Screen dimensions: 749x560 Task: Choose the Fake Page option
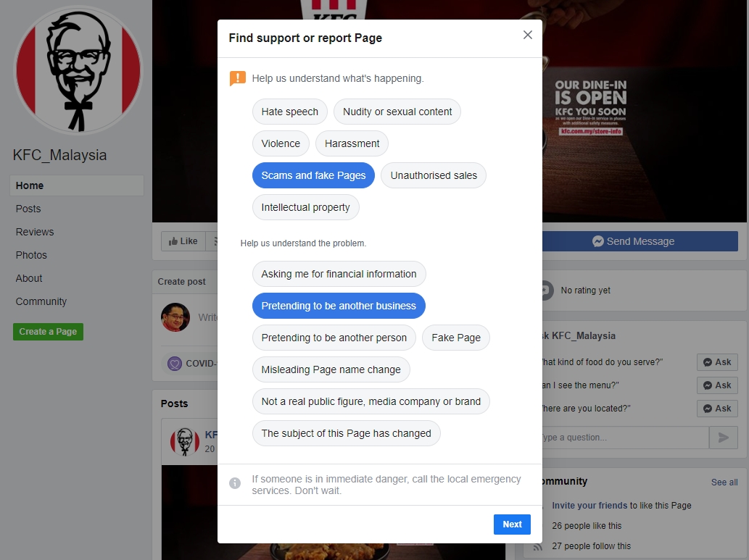[x=455, y=338]
